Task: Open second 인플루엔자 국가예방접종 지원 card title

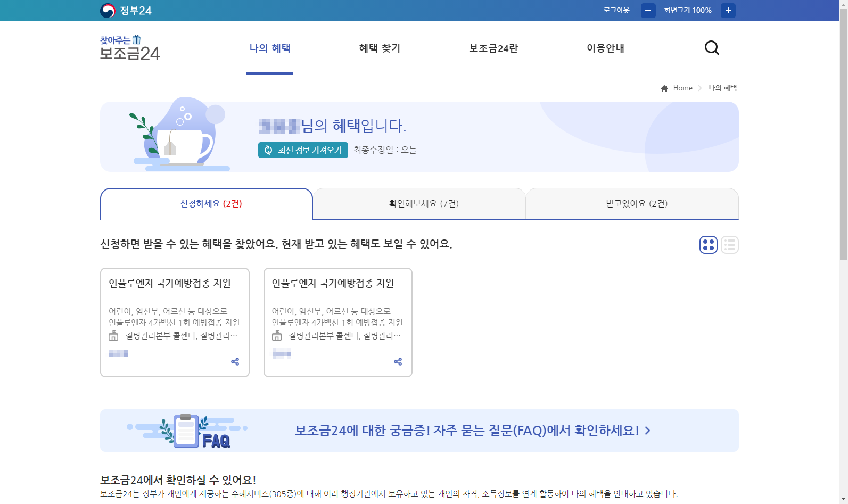Action: (x=333, y=283)
